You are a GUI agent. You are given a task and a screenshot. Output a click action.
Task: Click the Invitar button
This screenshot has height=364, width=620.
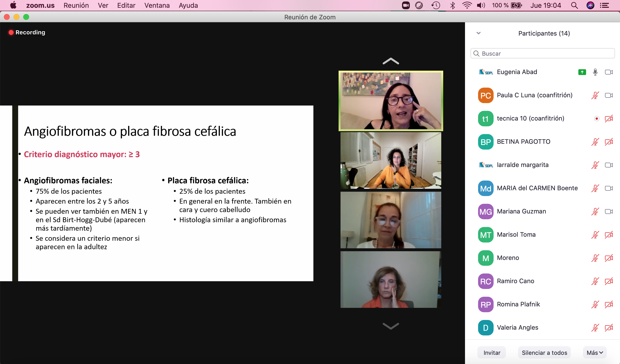pos(492,353)
